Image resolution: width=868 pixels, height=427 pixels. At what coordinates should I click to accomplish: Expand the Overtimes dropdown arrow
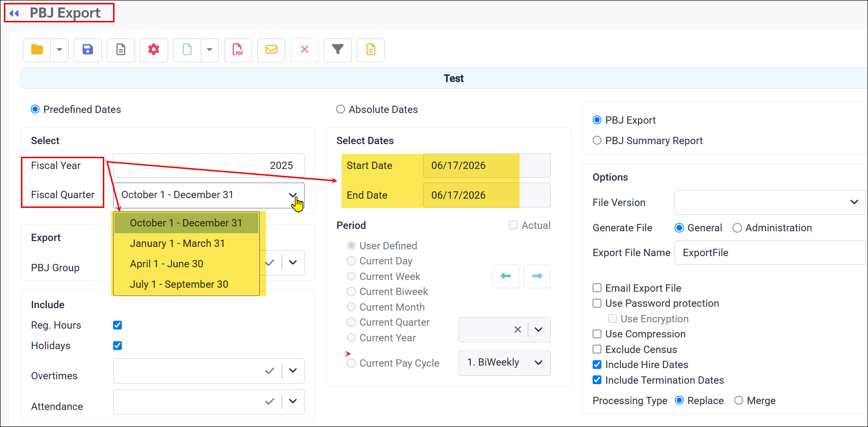(x=293, y=371)
